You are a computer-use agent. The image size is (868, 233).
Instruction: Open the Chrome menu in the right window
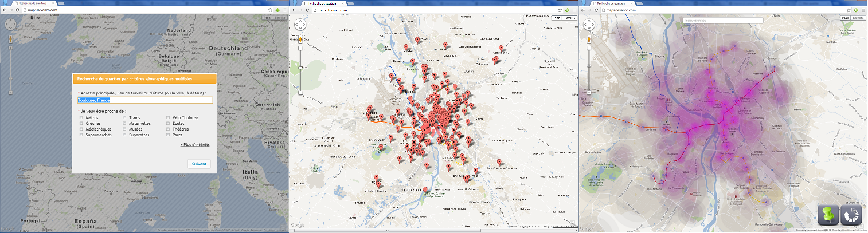pos(863,10)
